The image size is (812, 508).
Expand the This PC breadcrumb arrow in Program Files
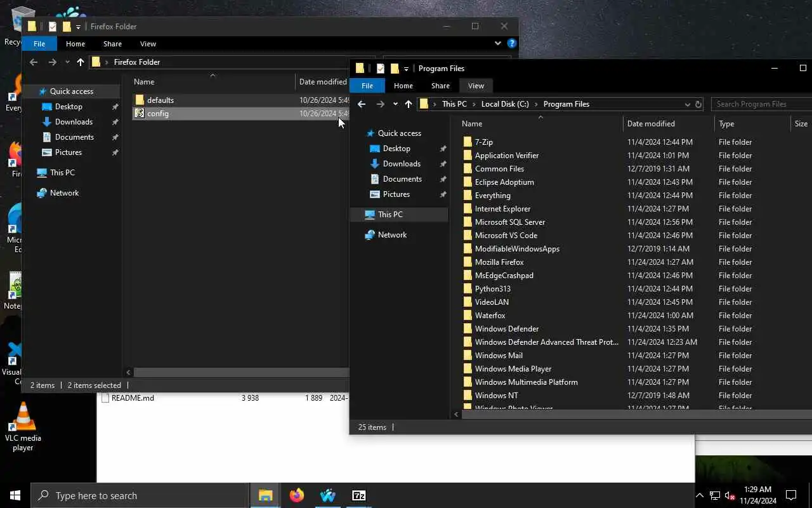(x=474, y=104)
